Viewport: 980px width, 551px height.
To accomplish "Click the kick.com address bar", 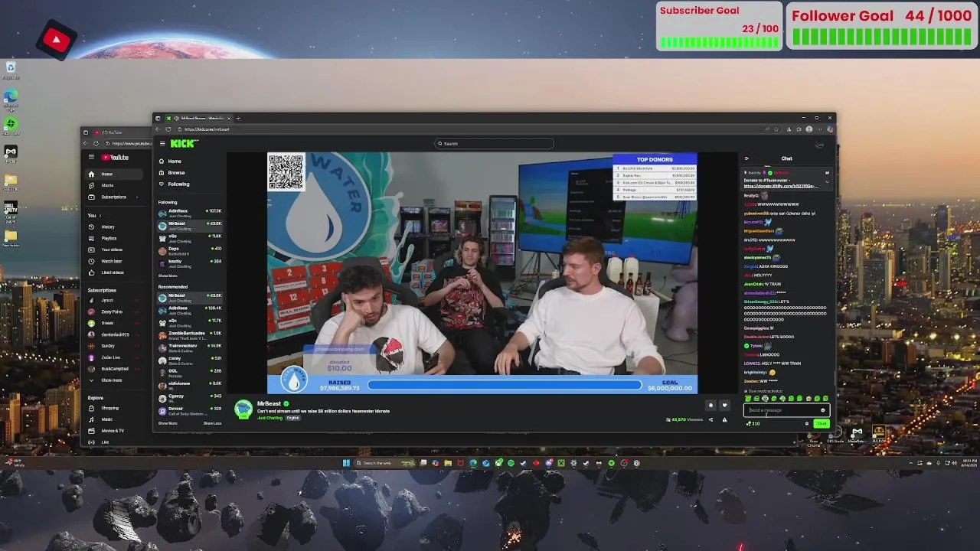I will pyautogui.click(x=475, y=129).
